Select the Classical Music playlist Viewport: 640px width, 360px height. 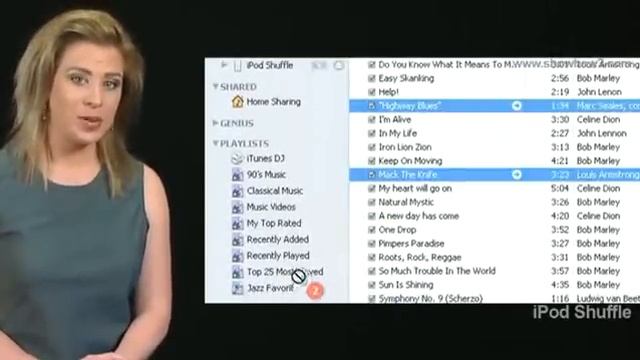point(275,191)
